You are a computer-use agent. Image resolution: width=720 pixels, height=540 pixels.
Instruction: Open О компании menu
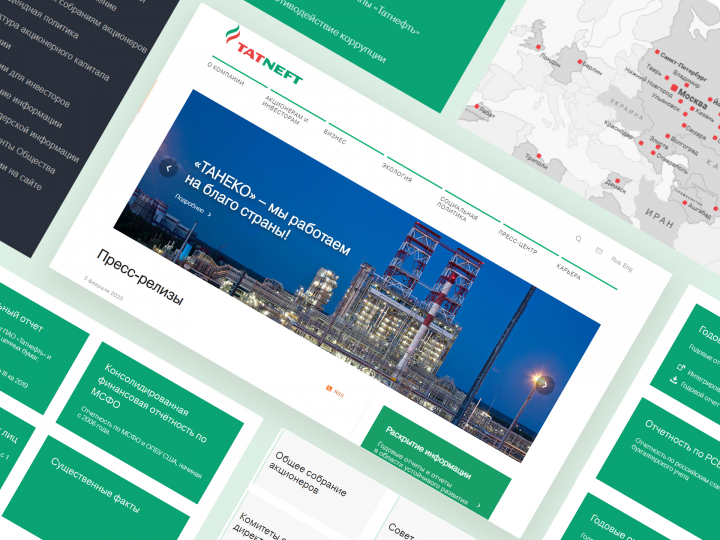pos(225,73)
